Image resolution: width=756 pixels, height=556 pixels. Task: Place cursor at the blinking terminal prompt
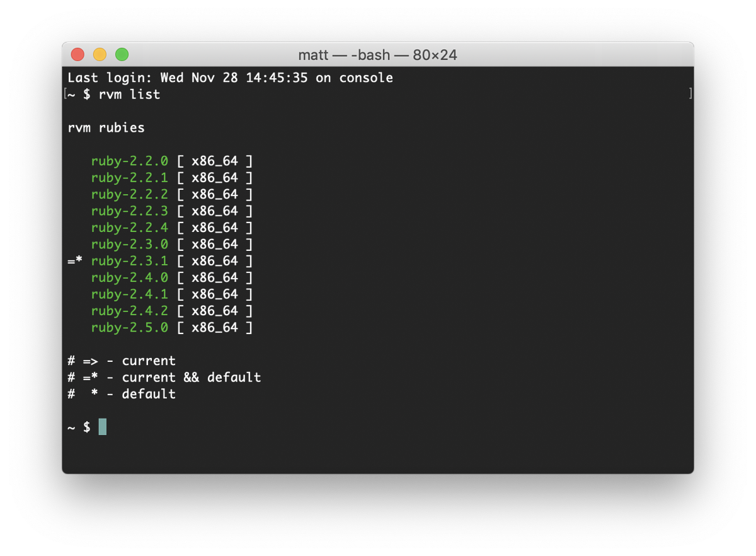click(x=103, y=427)
